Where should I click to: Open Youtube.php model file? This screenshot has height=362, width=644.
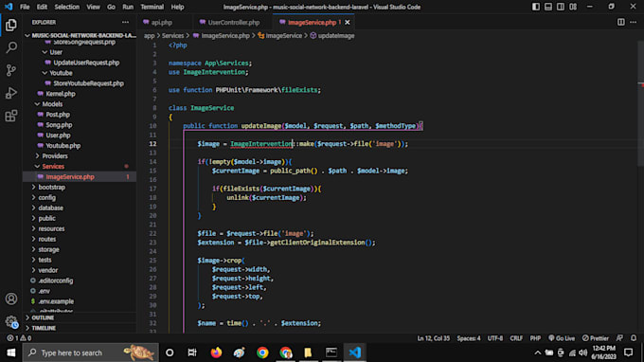[63, 145]
